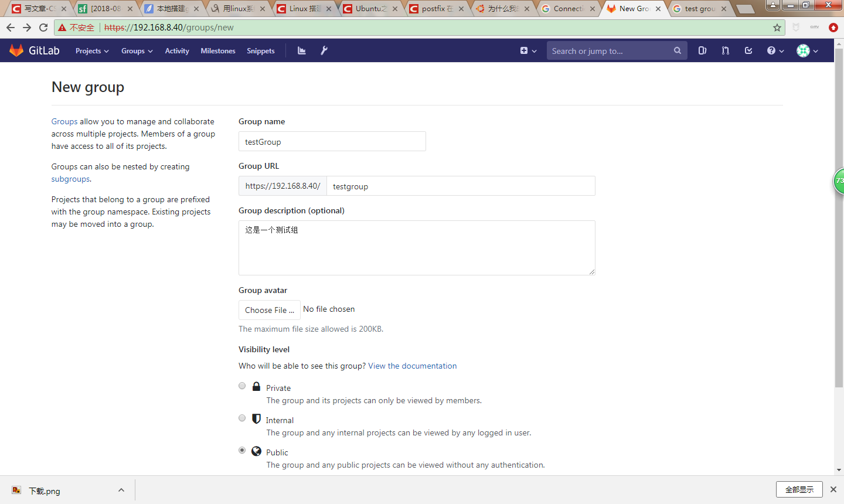
Task: Click the issues icon in the navbar
Action: point(702,50)
